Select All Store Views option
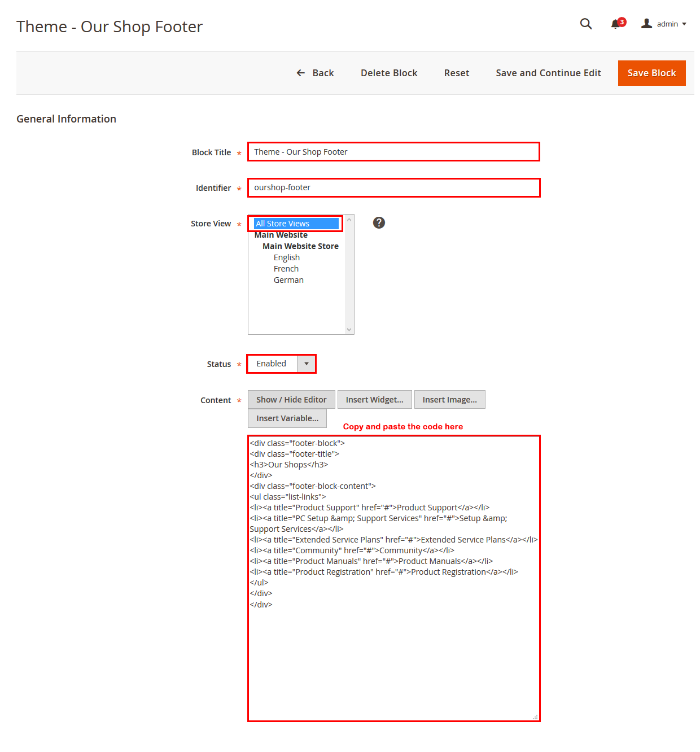Image resolution: width=700 pixels, height=752 pixels. [x=296, y=224]
